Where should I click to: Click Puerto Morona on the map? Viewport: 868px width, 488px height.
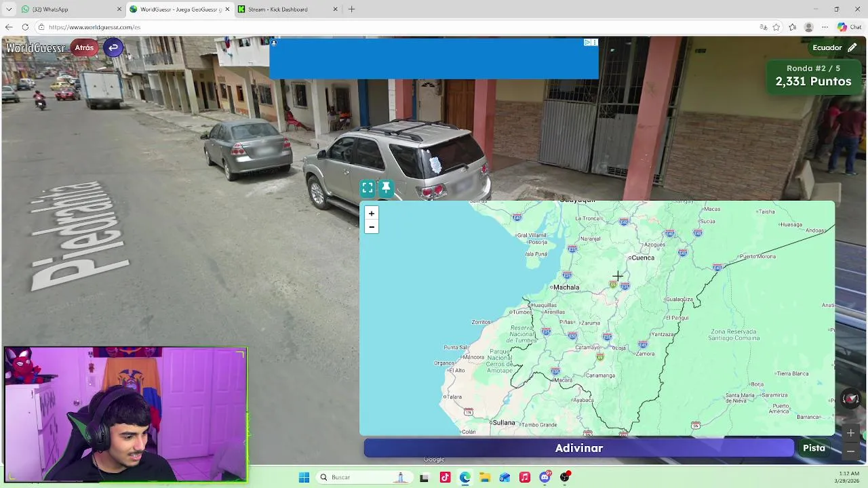[757, 256]
